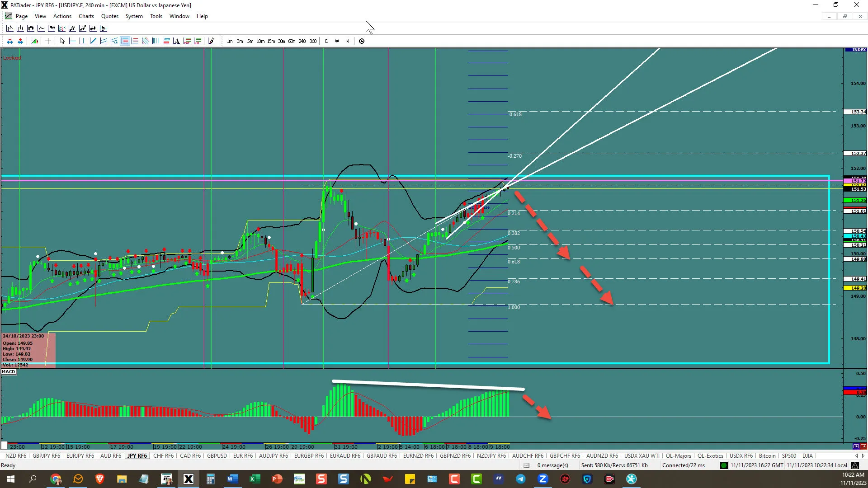868x488 pixels.
Task: Click the clock icon in toolbar
Action: pyautogui.click(x=362, y=41)
